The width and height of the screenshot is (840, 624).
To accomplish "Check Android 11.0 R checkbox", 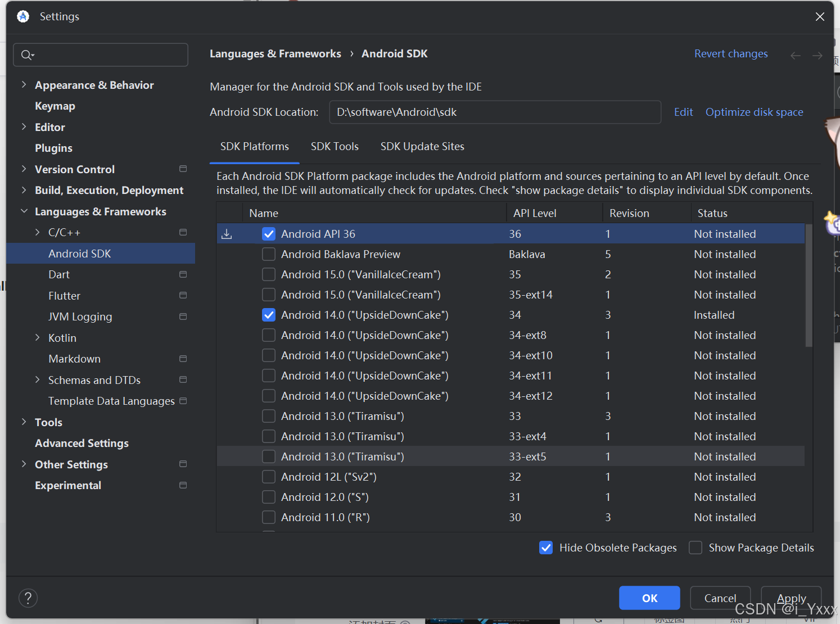I will coord(269,517).
